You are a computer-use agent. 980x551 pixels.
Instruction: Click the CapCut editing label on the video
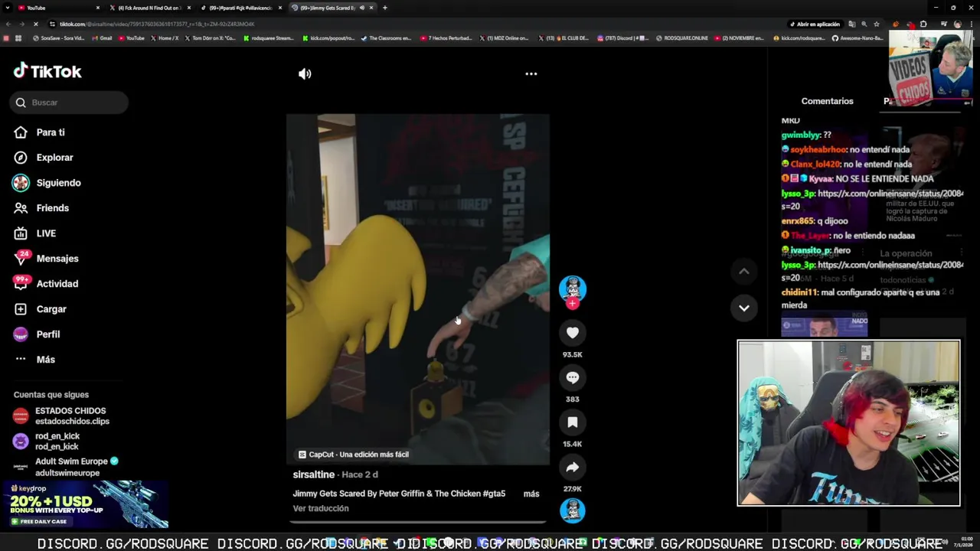[354, 455]
